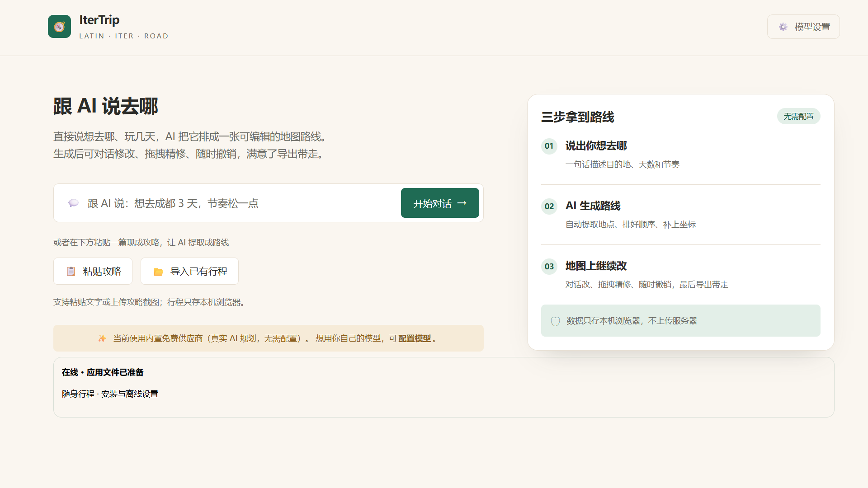This screenshot has width=868, height=488.
Task: Open 随身行程 · 安装与离线设置 entry
Action: [x=110, y=394]
